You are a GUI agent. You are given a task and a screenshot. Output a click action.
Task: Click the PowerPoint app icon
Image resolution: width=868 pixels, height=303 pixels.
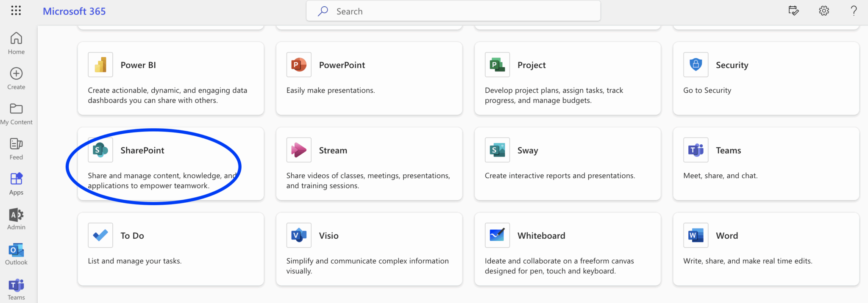(299, 65)
